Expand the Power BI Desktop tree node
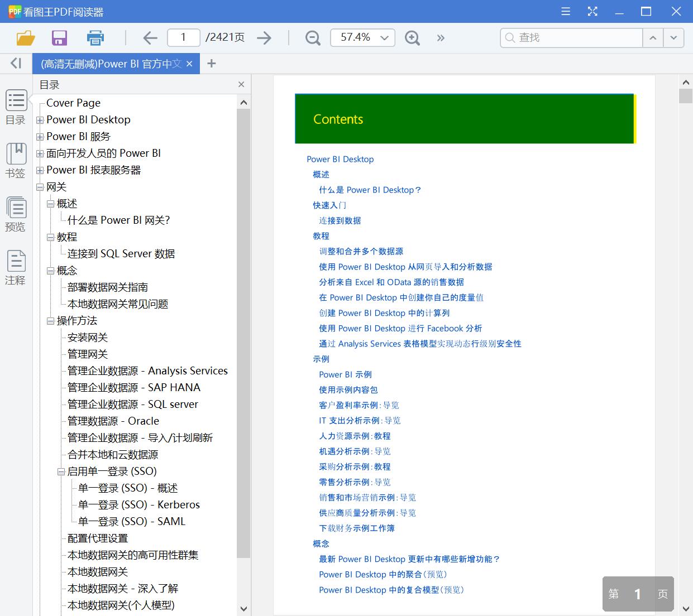693x616 pixels. point(40,120)
